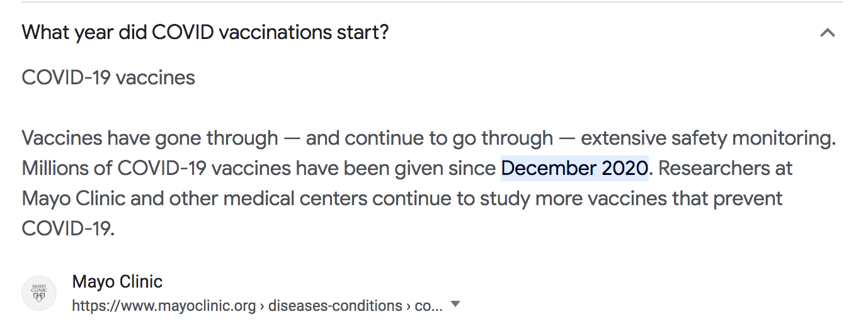This screenshot has height=326, width=868.
Task: Open the Mayo Clinic site name link
Action: click(x=117, y=281)
